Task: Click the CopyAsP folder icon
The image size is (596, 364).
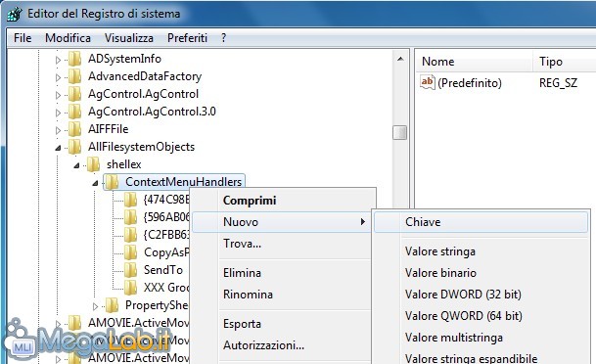Action: (131, 252)
